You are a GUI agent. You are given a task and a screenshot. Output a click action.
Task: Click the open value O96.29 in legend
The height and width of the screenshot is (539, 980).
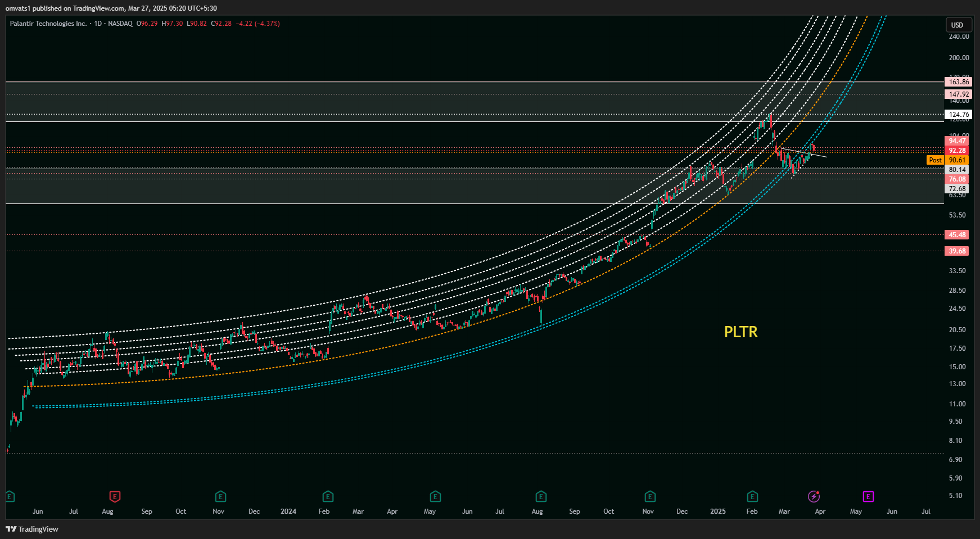point(147,24)
